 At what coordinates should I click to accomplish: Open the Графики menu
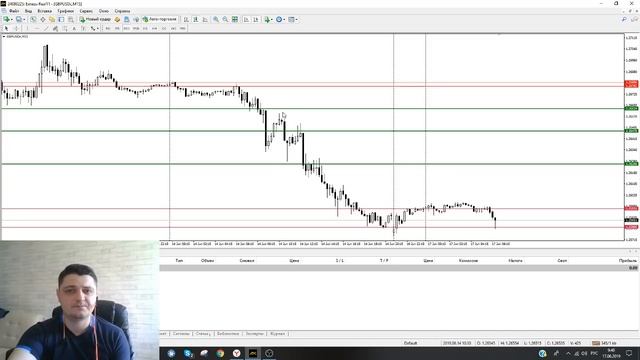point(66,11)
